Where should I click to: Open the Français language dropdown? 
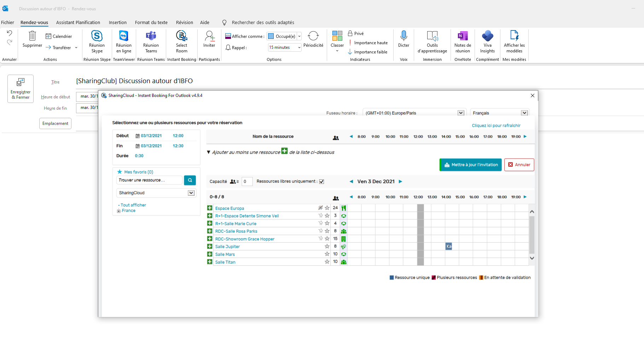click(x=524, y=113)
